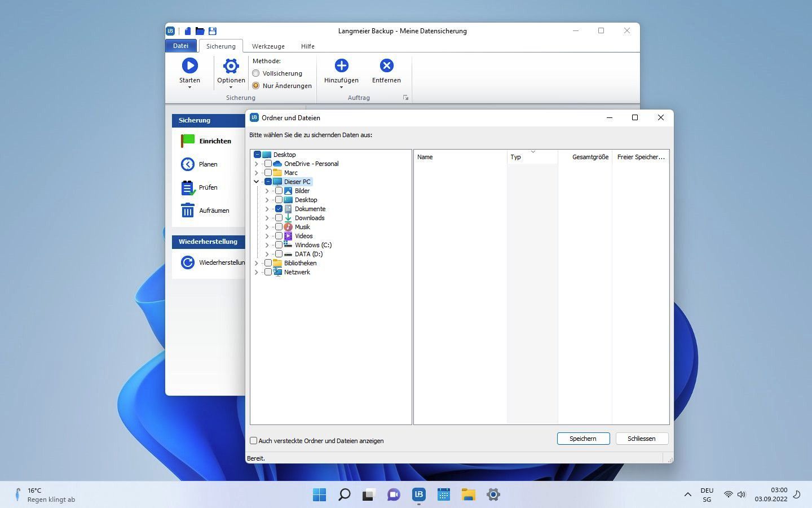Click the Starten play icon
The width and height of the screenshot is (812, 508).
click(189, 66)
